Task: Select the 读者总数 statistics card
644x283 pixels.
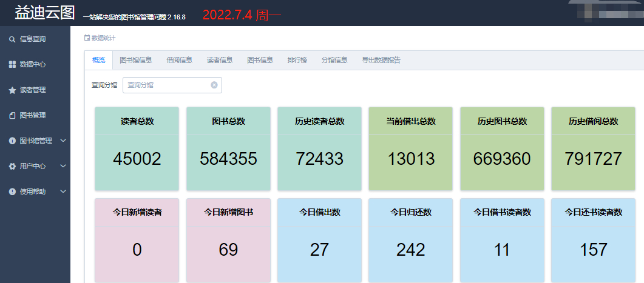Action: coord(137,148)
